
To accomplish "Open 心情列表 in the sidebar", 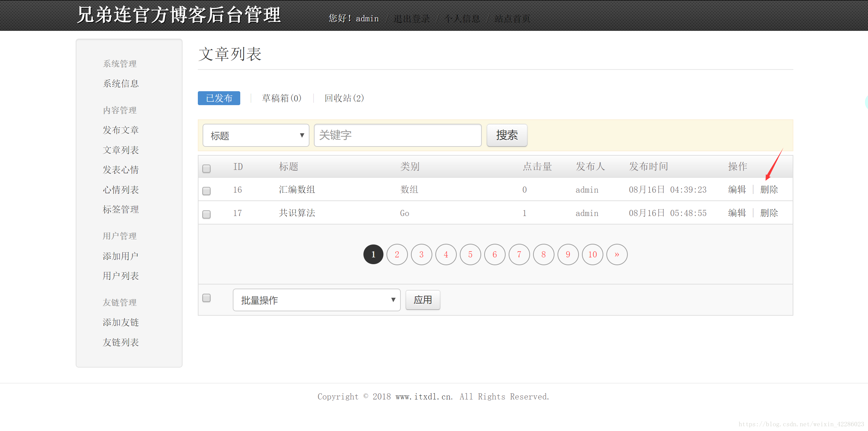I will pos(121,190).
